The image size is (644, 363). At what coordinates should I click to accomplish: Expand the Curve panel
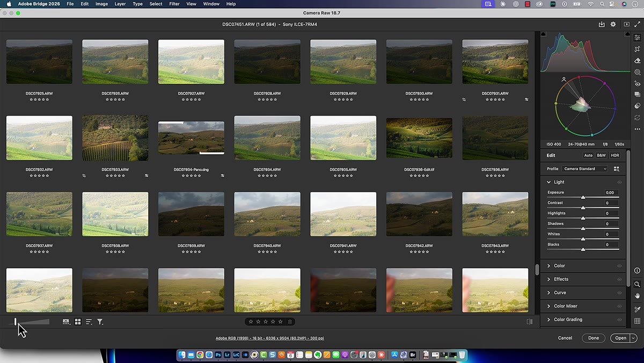tap(548, 293)
